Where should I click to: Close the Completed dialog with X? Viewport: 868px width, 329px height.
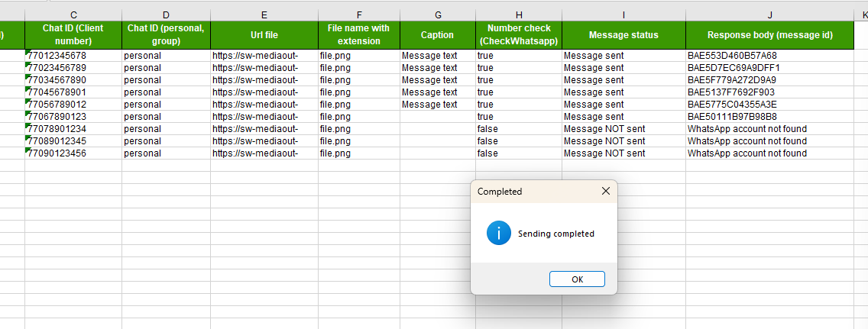coord(606,192)
